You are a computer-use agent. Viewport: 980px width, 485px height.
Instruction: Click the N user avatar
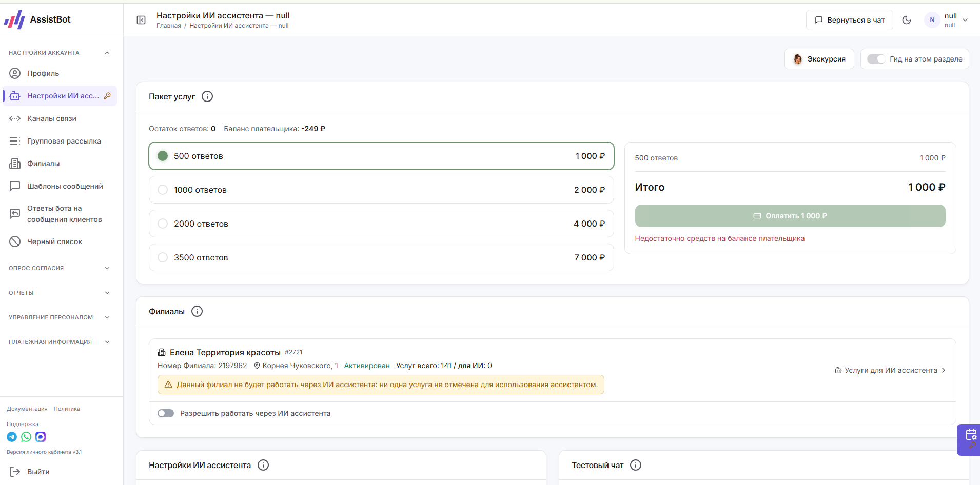(x=932, y=20)
